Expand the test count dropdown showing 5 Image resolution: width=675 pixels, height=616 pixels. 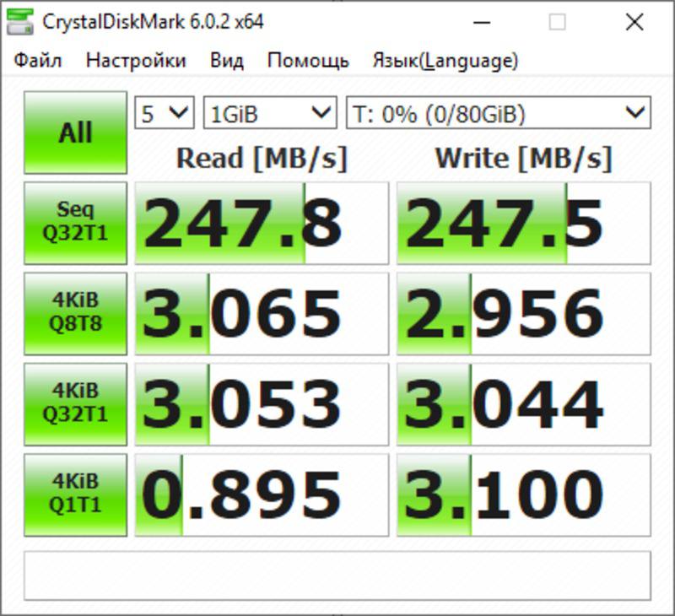point(165,113)
